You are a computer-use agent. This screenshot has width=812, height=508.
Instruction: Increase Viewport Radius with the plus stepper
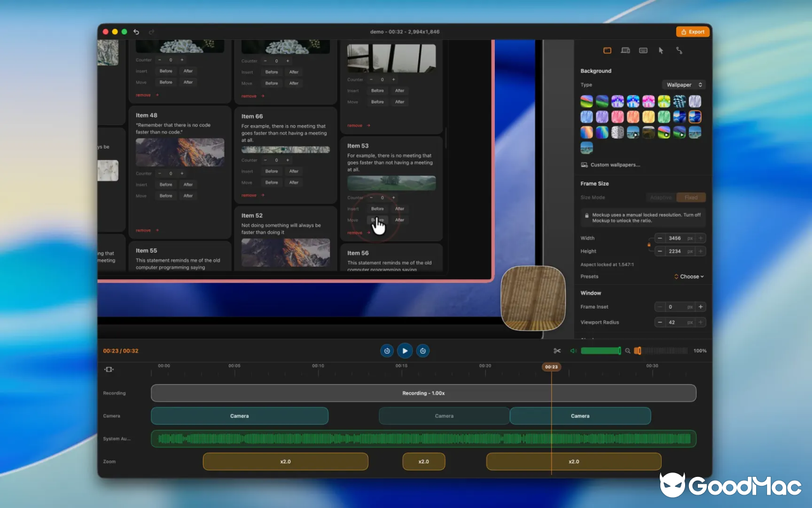pos(701,322)
